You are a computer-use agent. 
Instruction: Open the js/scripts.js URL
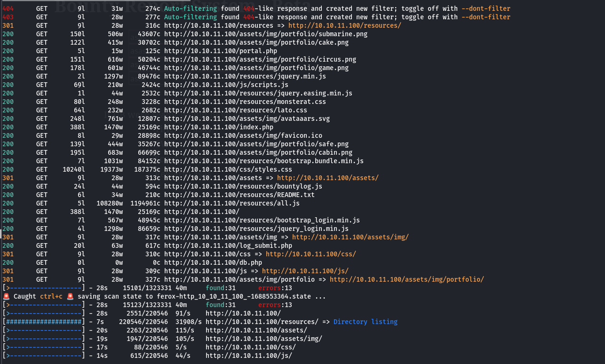point(226,85)
